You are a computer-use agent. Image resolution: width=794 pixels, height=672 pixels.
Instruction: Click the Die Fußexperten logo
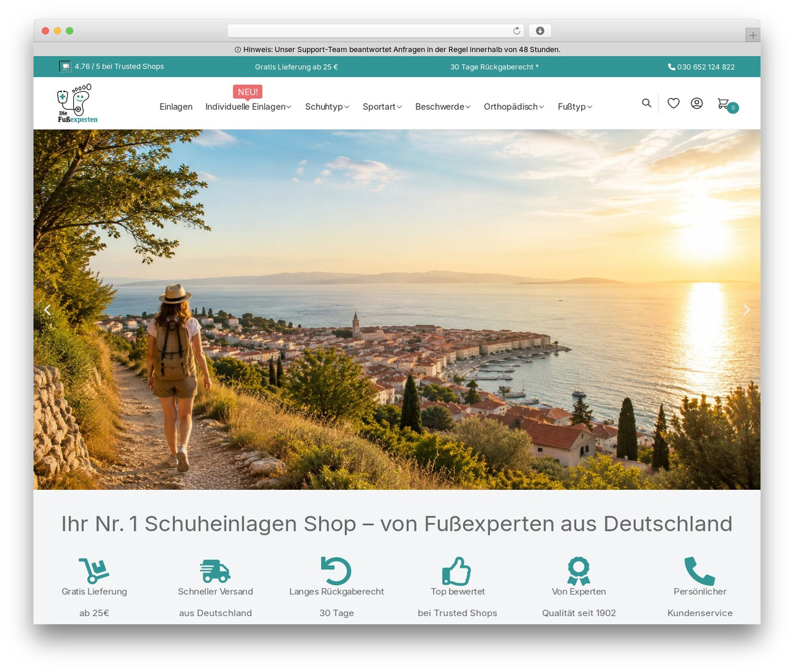pos(78,104)
